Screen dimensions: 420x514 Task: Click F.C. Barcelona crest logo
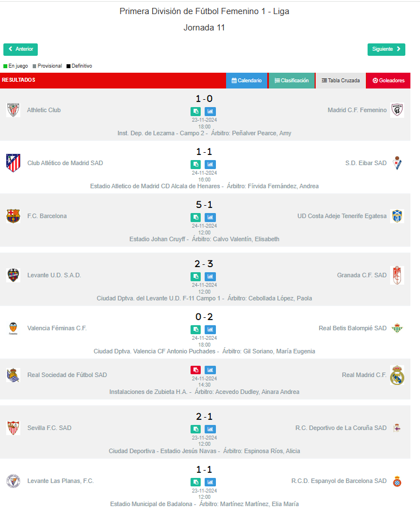pyautogui.click(x=14, y=216)
